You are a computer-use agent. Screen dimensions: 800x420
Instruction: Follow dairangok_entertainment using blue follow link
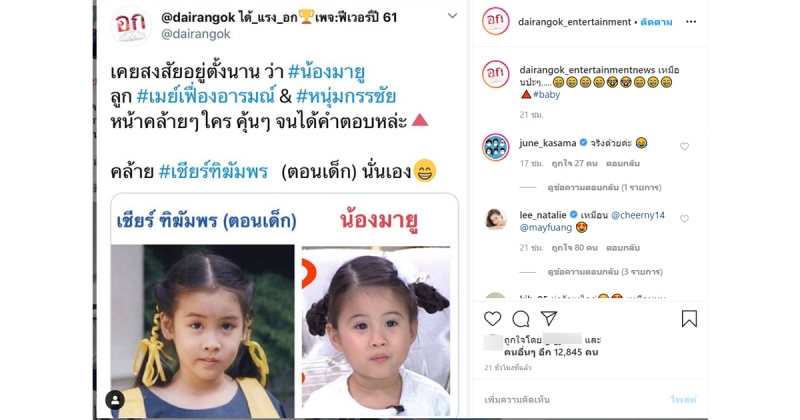(x=656, y=22)
